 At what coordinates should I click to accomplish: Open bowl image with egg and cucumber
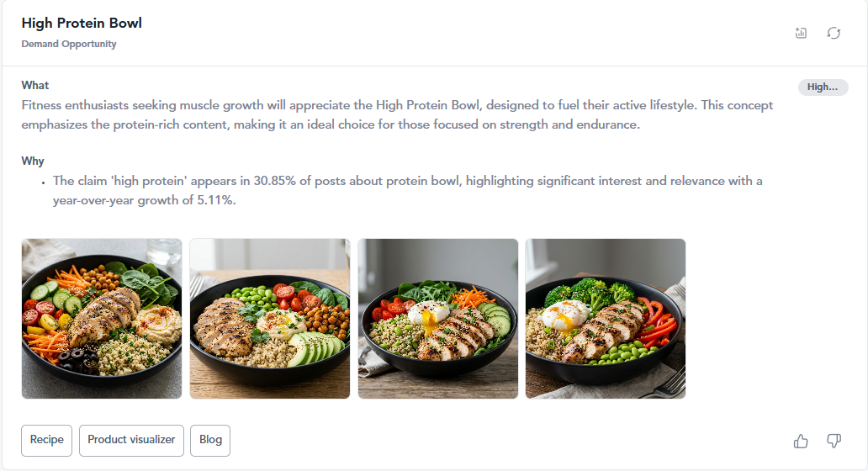[438, 318]
